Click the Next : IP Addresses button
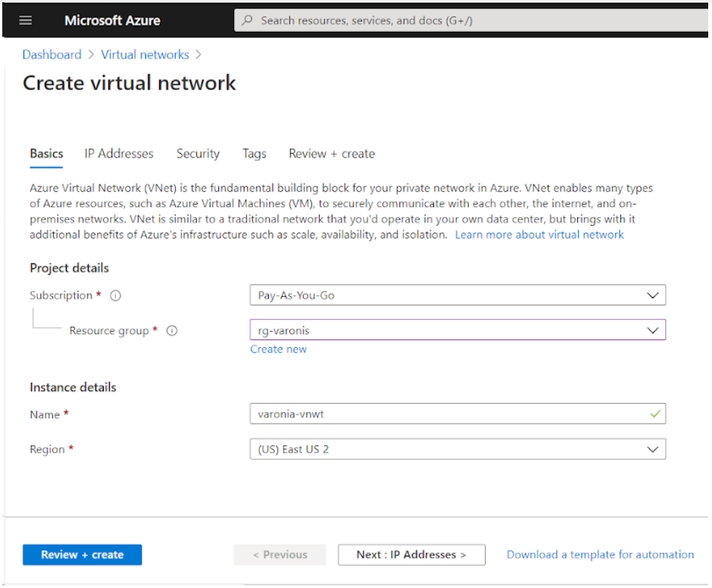This screenshot has height=588, width=712. (x=411, y=555)
